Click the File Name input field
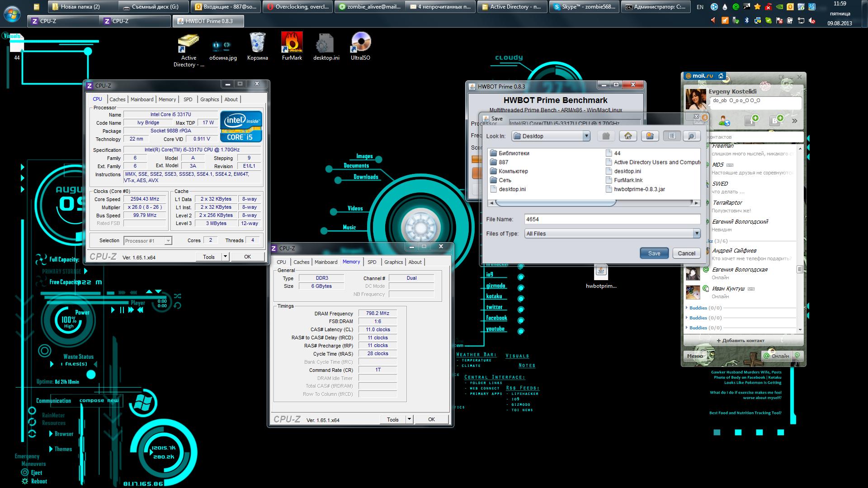The height and width of the screenshot is (488, 868). coord(613,219)
